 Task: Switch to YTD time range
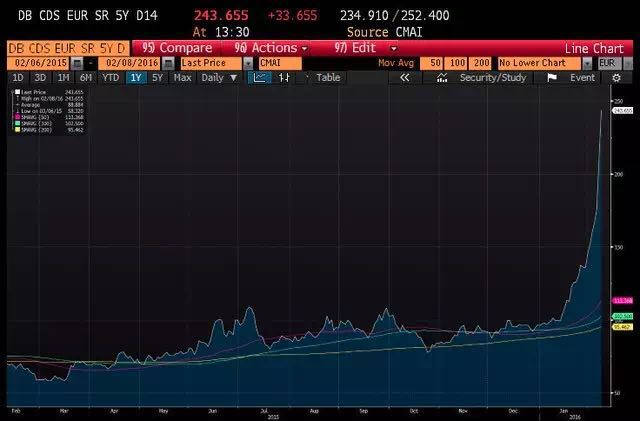pyautogui.click(x=111, y=77)
